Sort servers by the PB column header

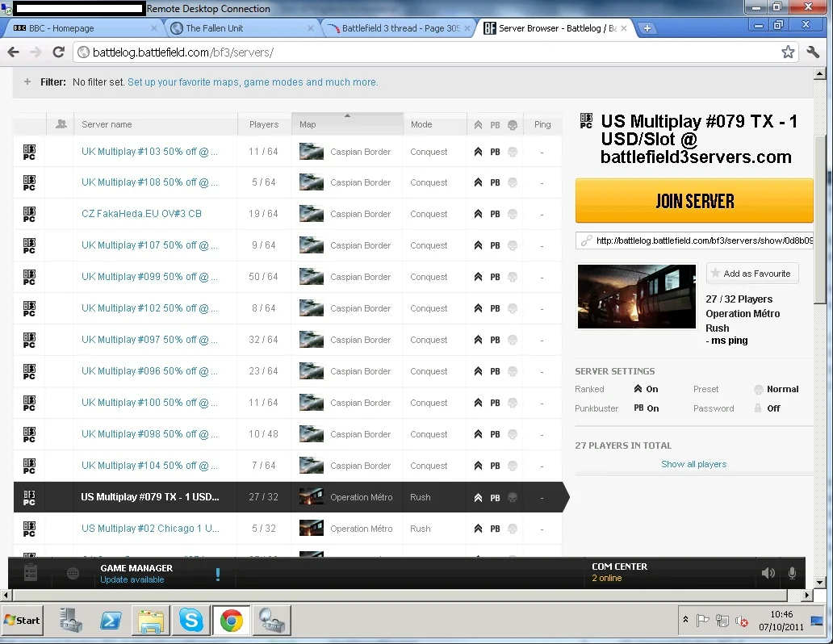coord(495,125)
